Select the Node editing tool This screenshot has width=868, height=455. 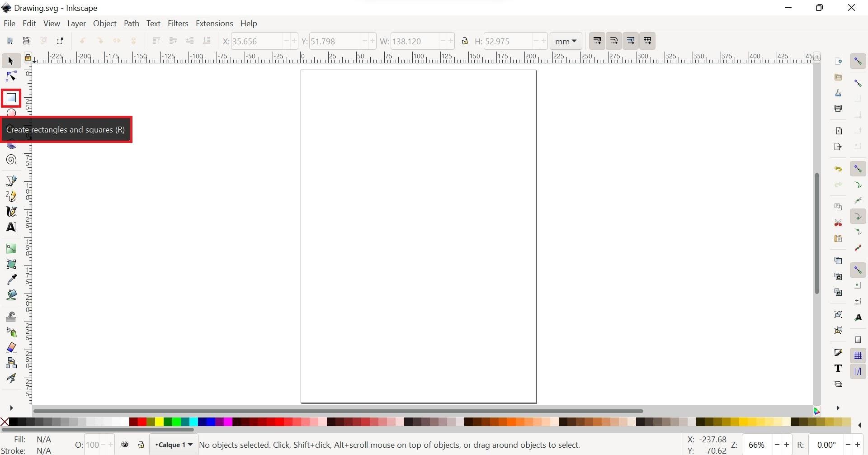[x=11, y=76]
